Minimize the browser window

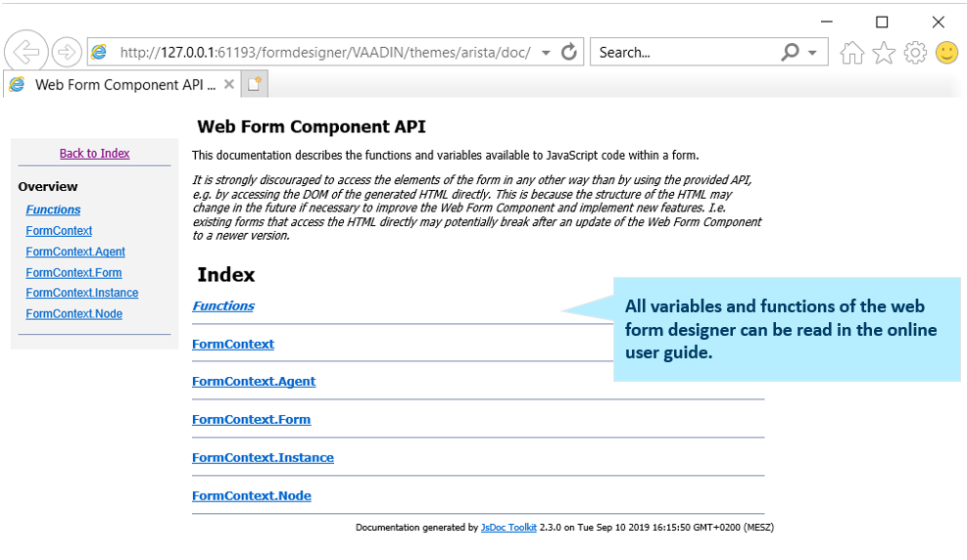[826, 23]
